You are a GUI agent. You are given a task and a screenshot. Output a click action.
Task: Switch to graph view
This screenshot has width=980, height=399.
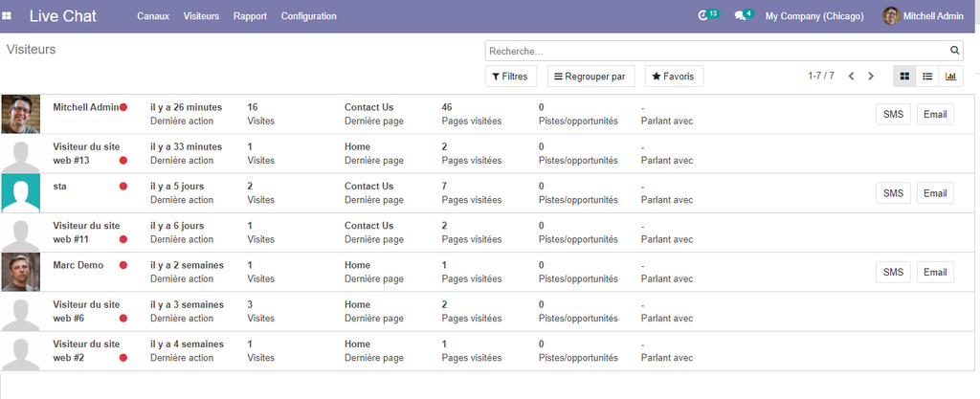point(951,77)
